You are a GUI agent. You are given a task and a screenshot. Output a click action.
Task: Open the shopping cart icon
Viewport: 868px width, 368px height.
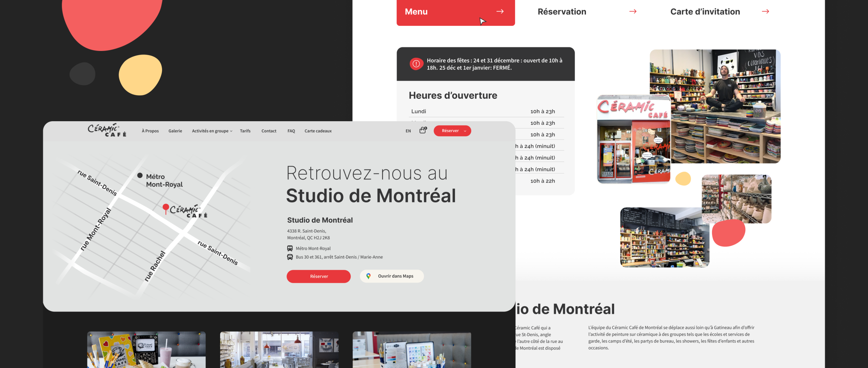click(423, 130)
